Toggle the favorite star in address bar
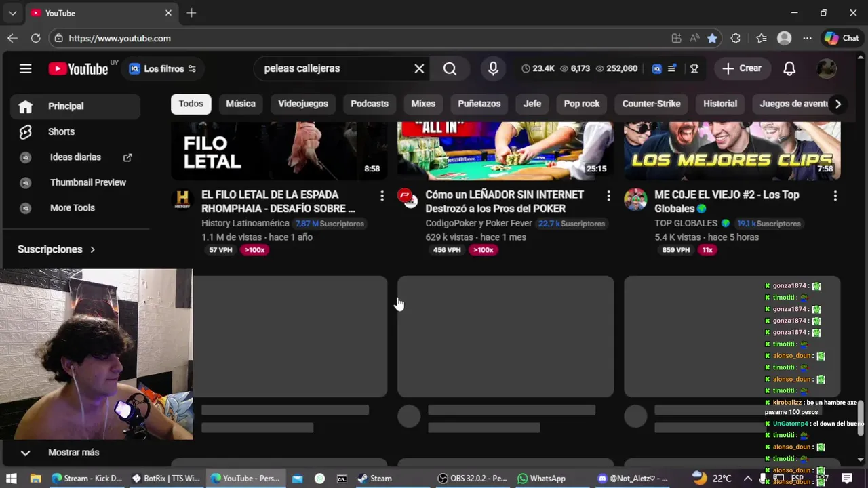 click(712, 39)
